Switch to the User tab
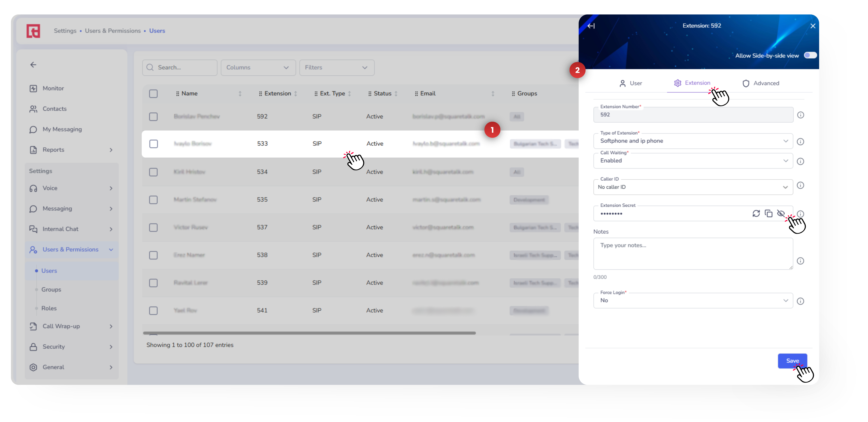This screenshot has height=422, width=868. (630, 83)
